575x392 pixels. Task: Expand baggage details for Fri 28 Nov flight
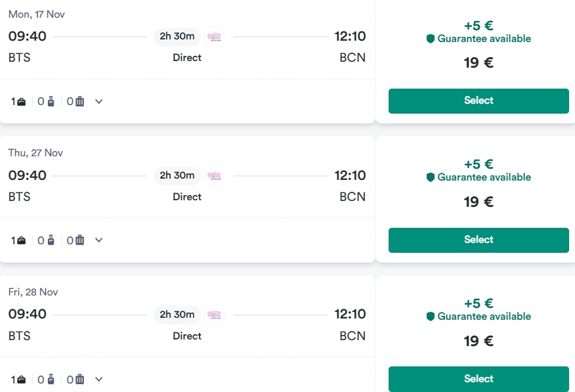[98, 379]
